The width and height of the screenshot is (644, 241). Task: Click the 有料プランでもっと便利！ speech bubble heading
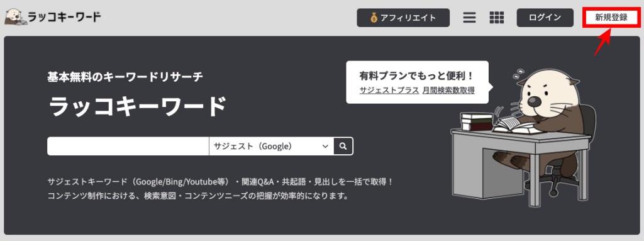coord(417,76)
